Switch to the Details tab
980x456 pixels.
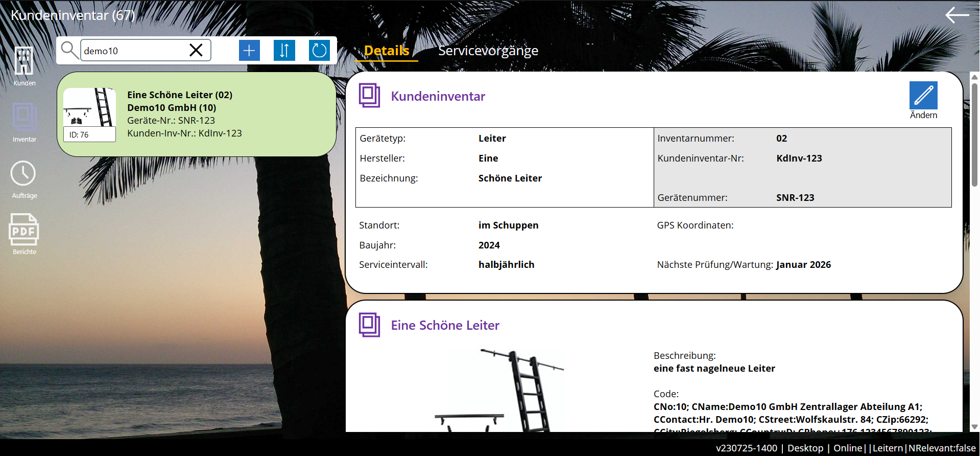[387, 51]
